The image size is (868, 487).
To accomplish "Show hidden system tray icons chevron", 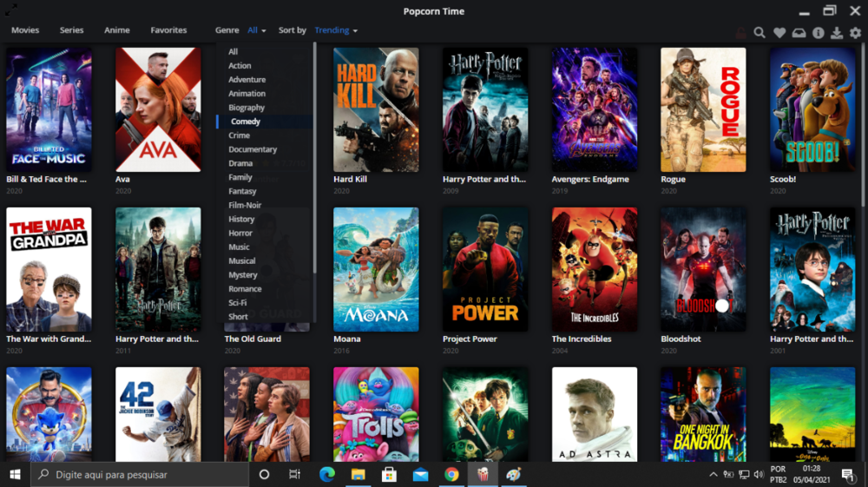I will tap(713, 474).
